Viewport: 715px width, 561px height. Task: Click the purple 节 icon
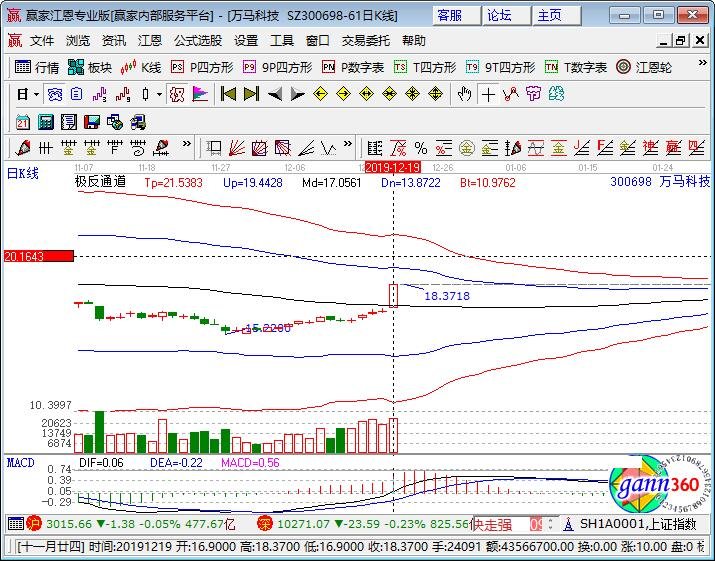click(x=533, y=94)
